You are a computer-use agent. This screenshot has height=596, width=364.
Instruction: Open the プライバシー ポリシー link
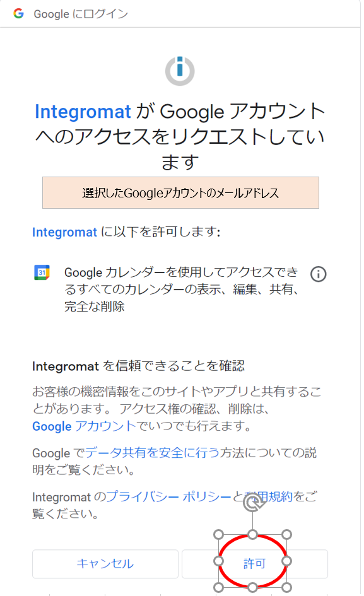click(168, 496)
